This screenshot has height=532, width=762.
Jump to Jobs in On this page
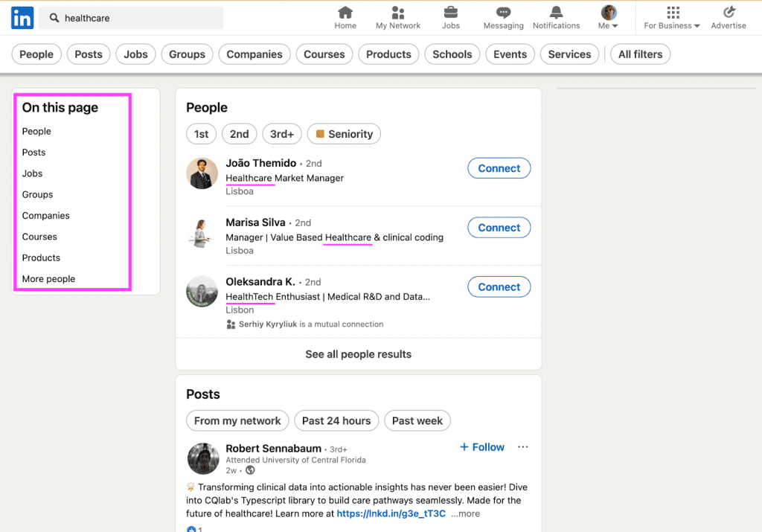[x=32, y=173]
